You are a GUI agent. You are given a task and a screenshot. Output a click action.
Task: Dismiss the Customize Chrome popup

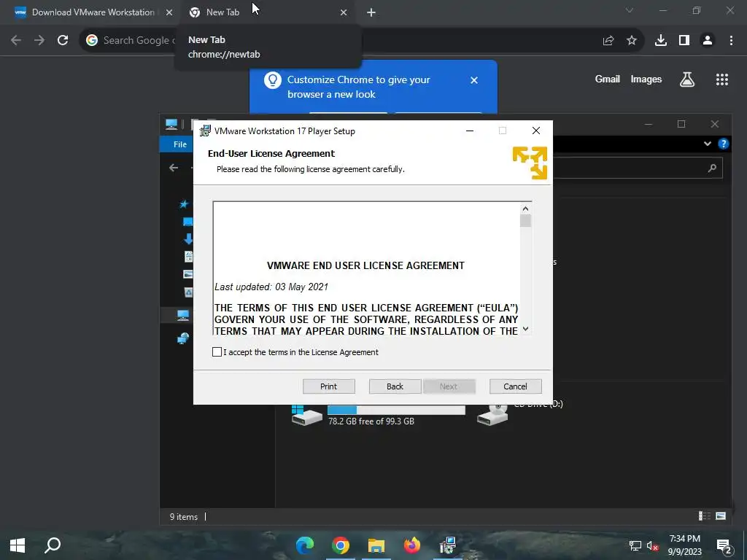click(x=474, y=80)
